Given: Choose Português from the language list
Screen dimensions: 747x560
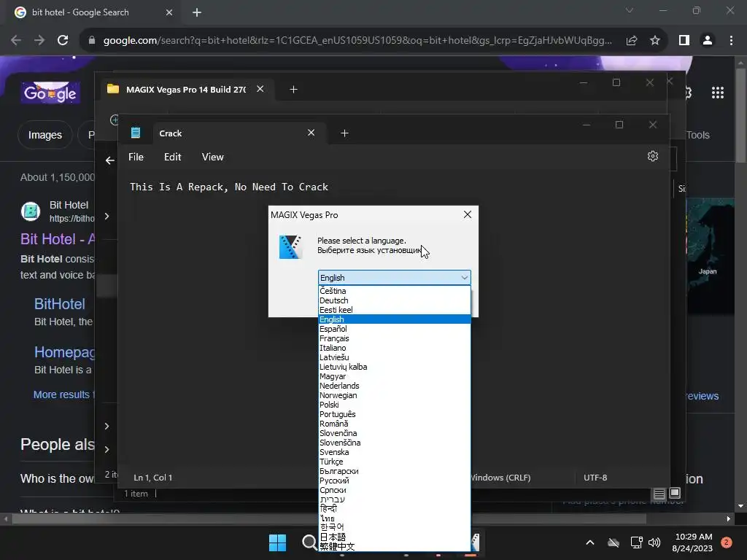Looking at the screenshot, I should 395,414.
